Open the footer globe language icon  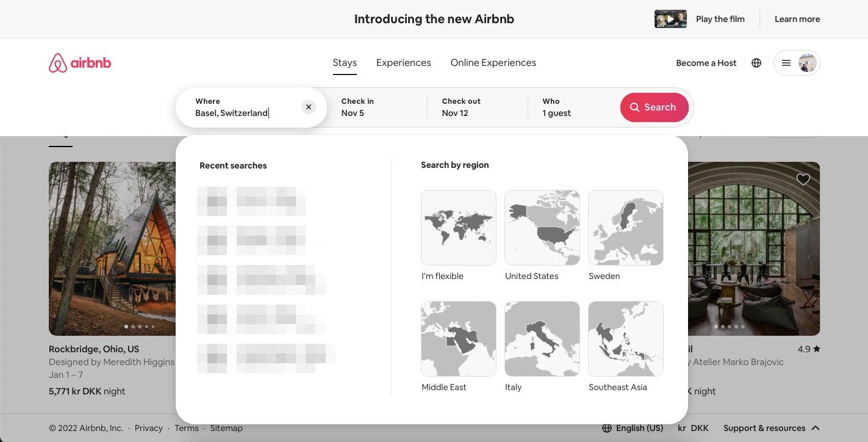click(606, 428)
